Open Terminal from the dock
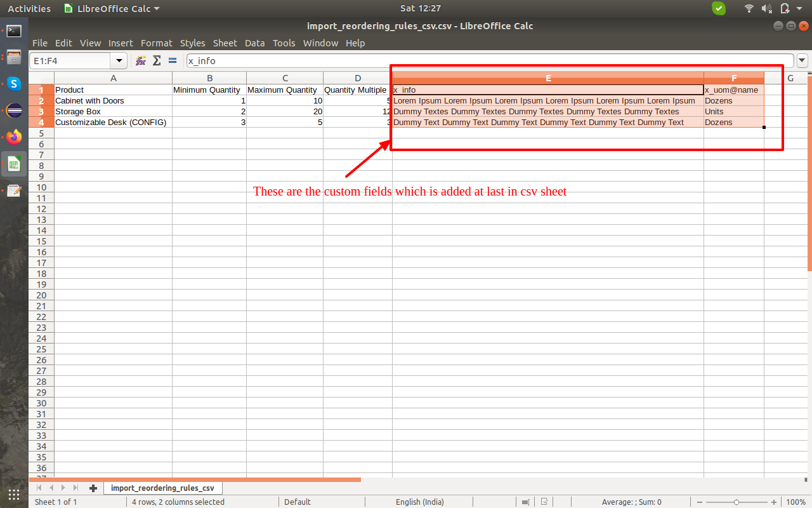 point(14,31)
